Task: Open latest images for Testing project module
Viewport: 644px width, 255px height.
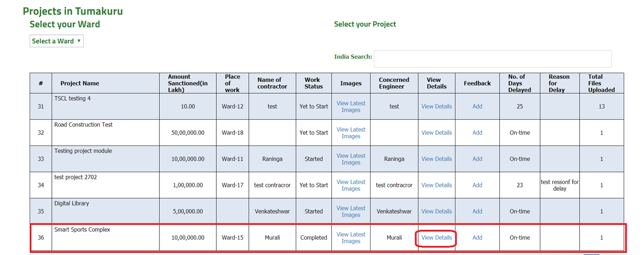Action: [351, 159]
